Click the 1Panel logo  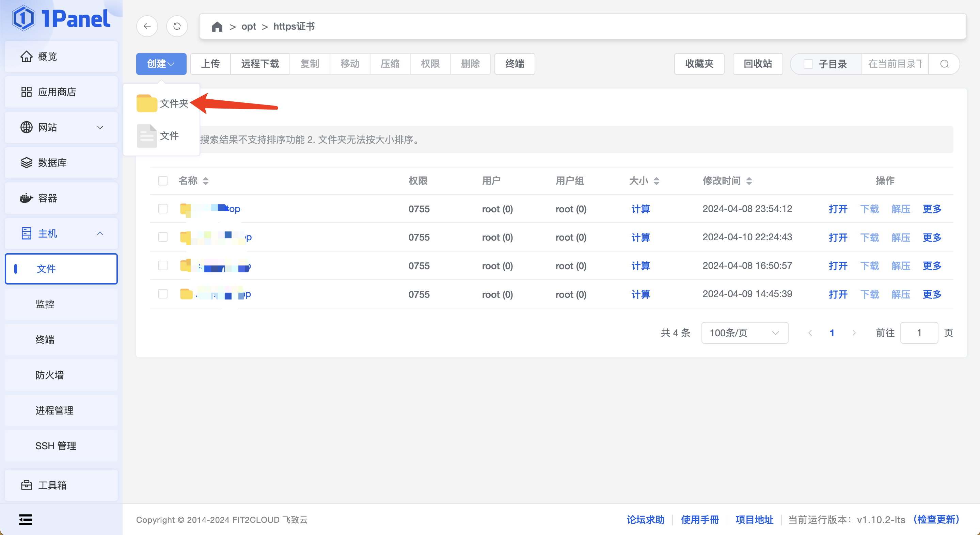tap(61, 18)
